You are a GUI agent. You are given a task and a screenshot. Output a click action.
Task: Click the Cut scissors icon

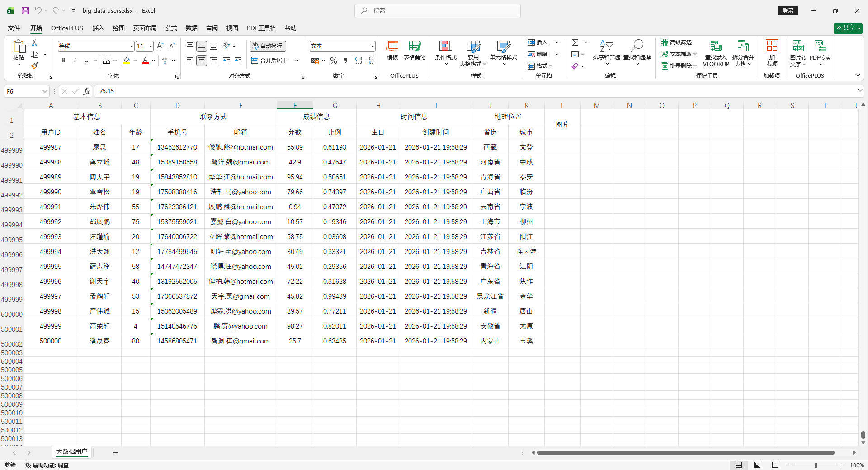tap(34, 42)
